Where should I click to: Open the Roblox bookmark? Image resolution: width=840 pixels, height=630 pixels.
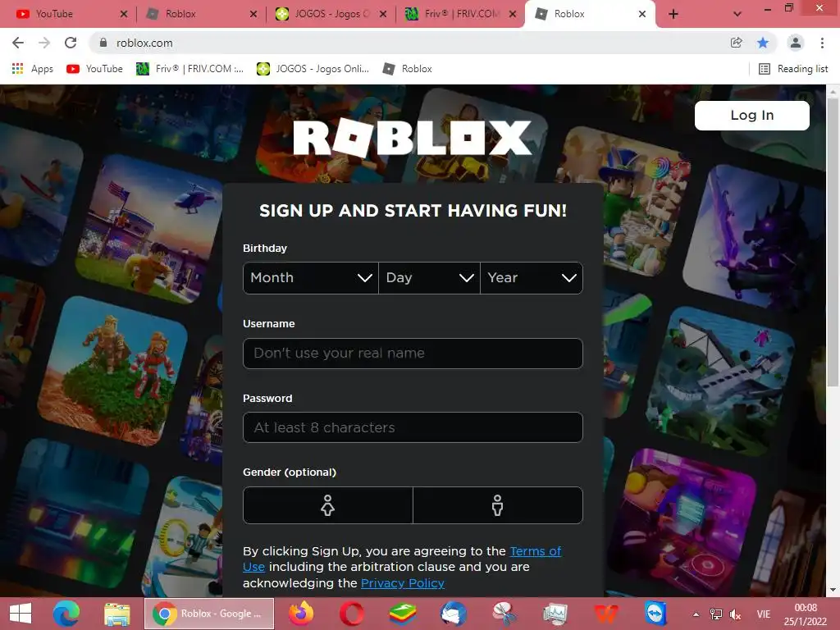coord(407,69)
